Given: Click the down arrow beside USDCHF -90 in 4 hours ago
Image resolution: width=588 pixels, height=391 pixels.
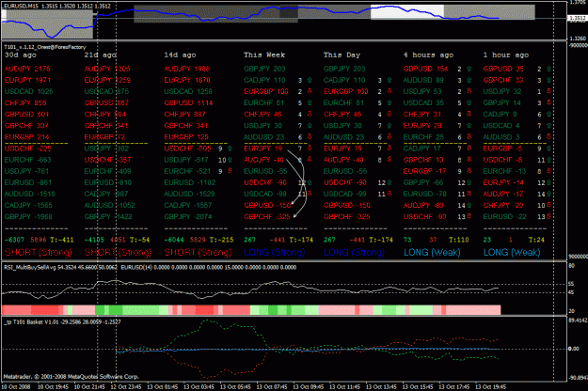Looking at the screenshot, I should coord(469,216).
